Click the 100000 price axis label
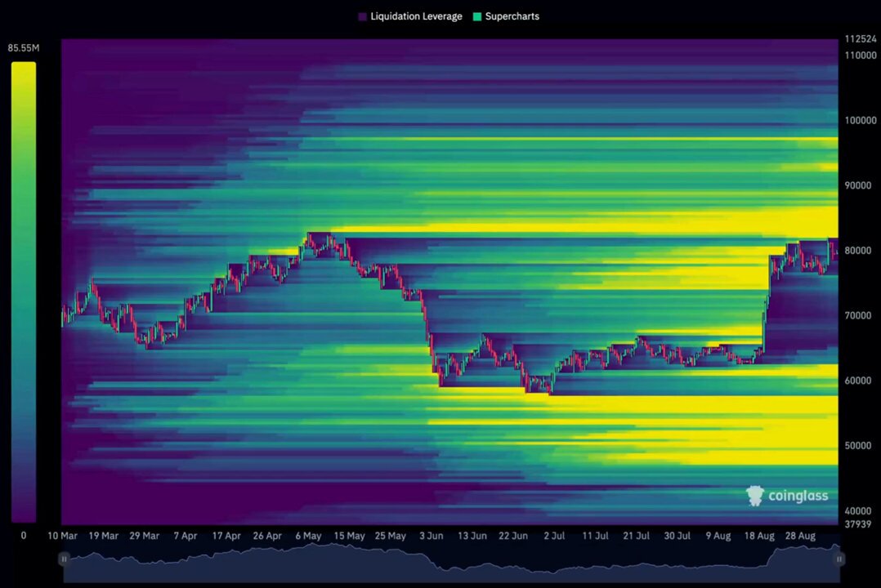This screenshot has height=588, width=881. 861,120
